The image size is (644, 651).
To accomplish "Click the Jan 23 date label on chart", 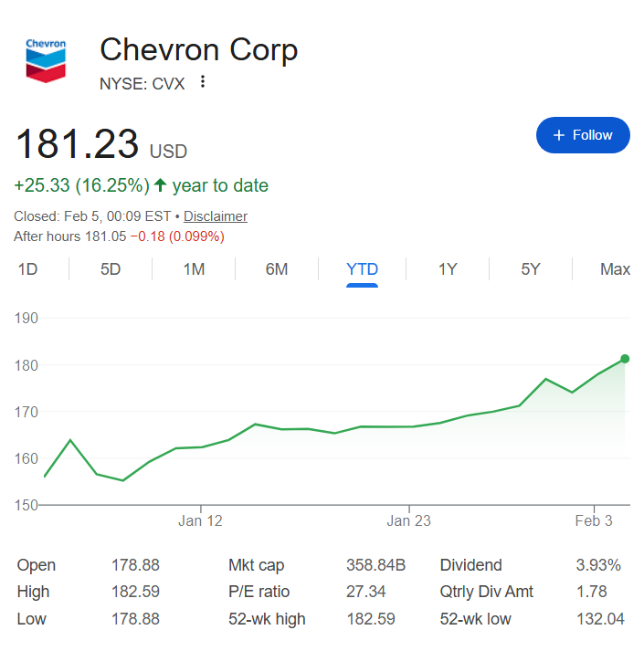I will [409, 521].
